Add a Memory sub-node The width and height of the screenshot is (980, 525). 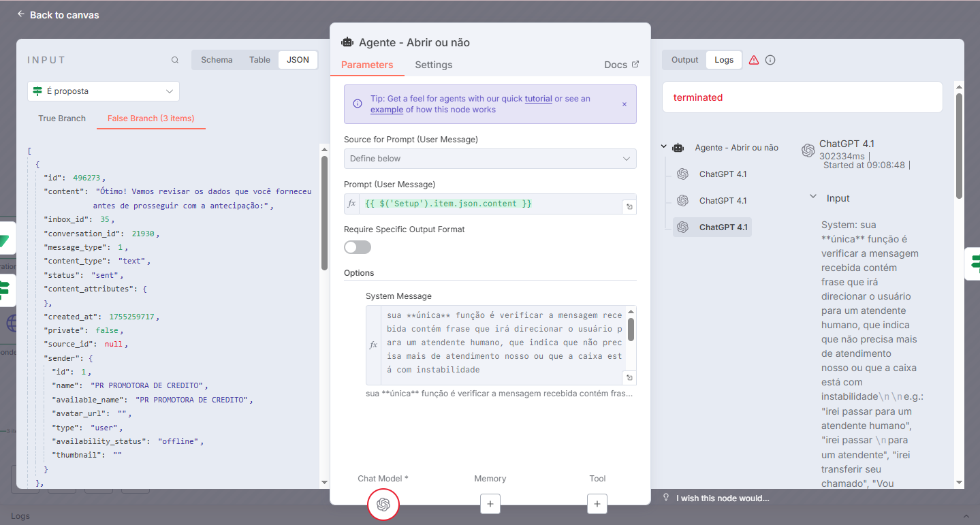pos(490,504)
